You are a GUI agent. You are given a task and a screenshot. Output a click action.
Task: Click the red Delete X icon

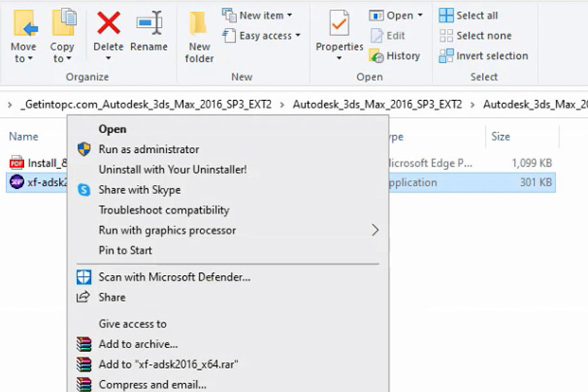[108, 23]
